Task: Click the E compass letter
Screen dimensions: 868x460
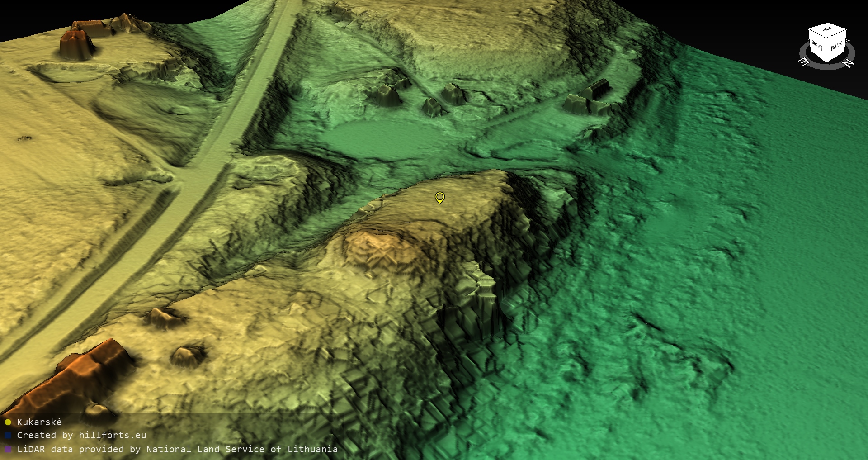Action: pos(804,62)
